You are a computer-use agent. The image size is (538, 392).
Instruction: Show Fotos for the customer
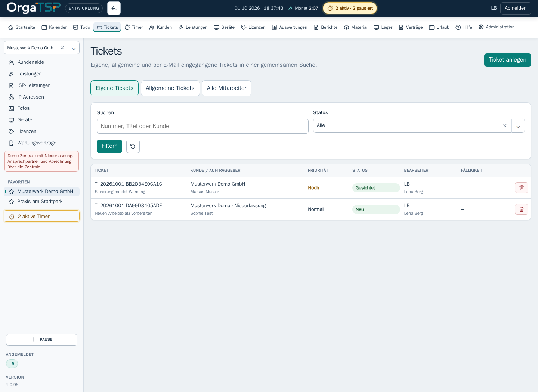[42, 108]
